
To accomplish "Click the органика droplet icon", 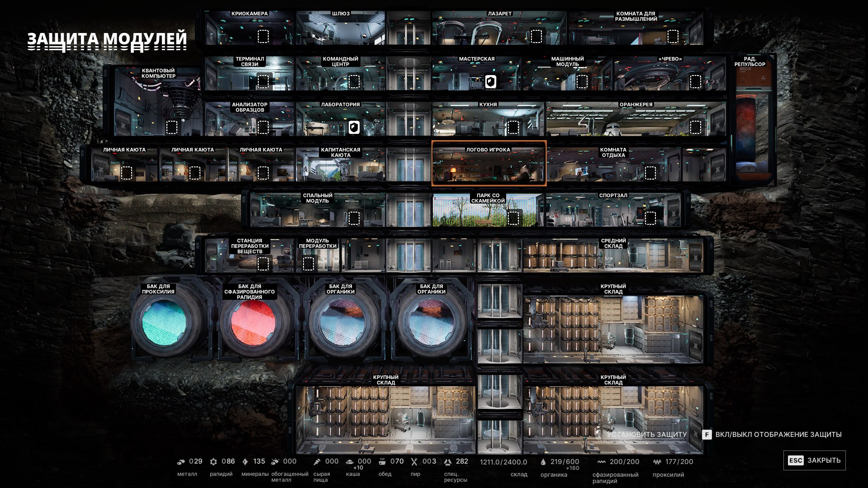I will point(543,462).
